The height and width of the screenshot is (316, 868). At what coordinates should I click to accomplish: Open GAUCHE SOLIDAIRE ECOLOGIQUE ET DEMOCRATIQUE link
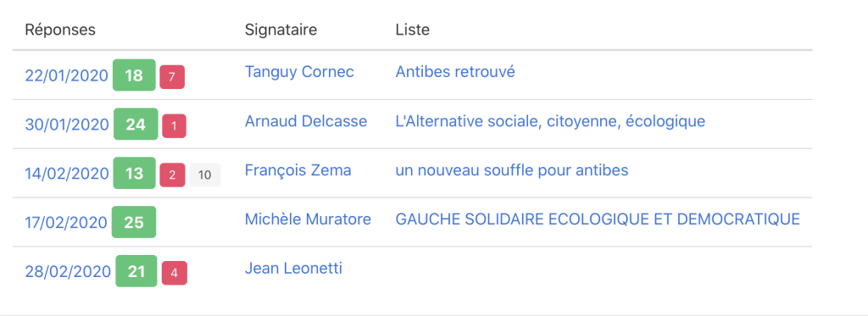pos(598,219)
